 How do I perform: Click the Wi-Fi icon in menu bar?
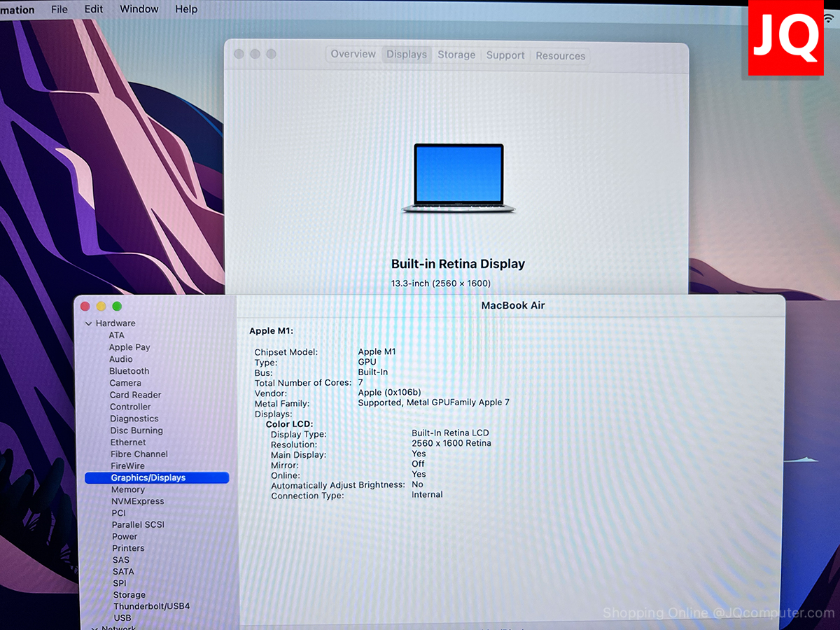(x=829, y=19)
